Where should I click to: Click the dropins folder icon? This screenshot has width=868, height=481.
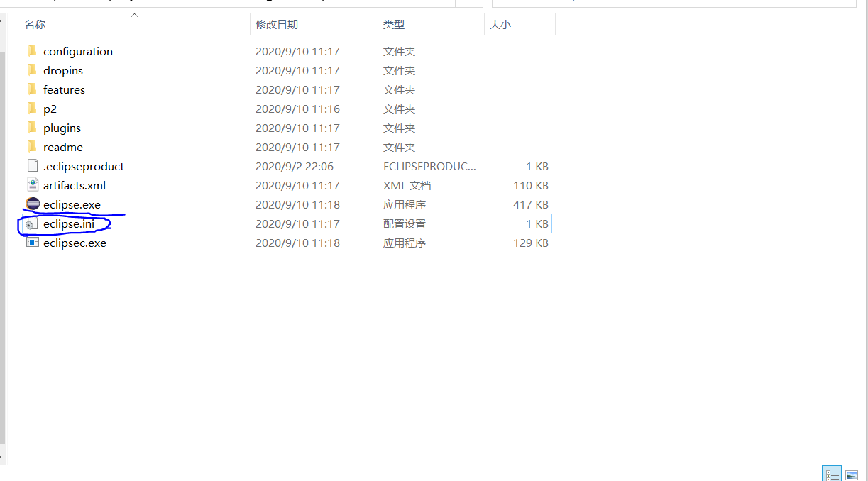click(x=32, y=70)
